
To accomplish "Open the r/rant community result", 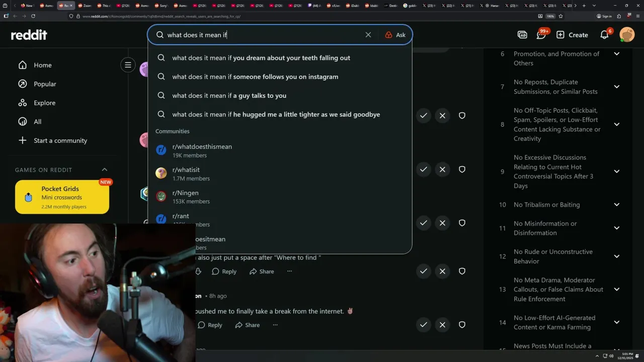I will pyautogui.click(x=280, y=220).
